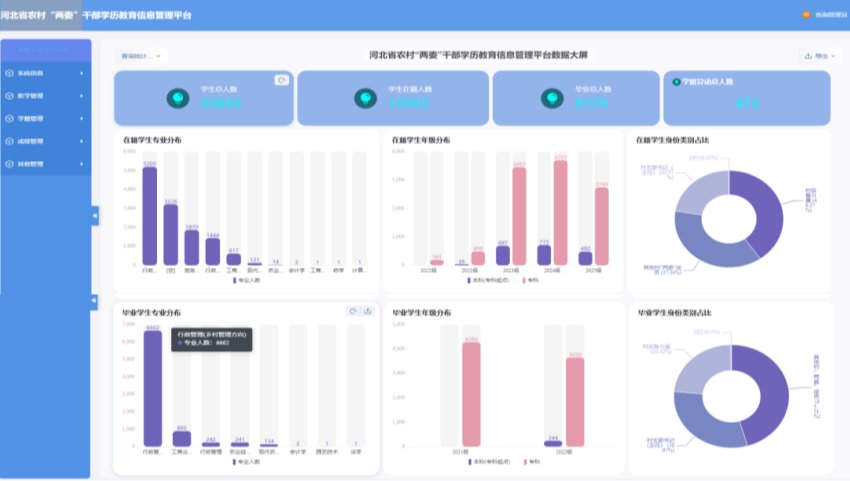The height and width of the screenshot is (481, 850).
Task: Click the lightbulb icon on 学生在籍人数 card
Action: click(x=365, y=98)
